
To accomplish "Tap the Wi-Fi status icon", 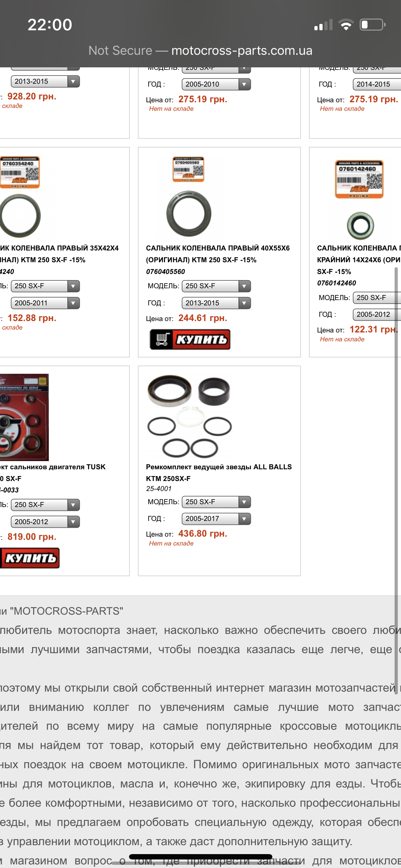I will point(346,25).
